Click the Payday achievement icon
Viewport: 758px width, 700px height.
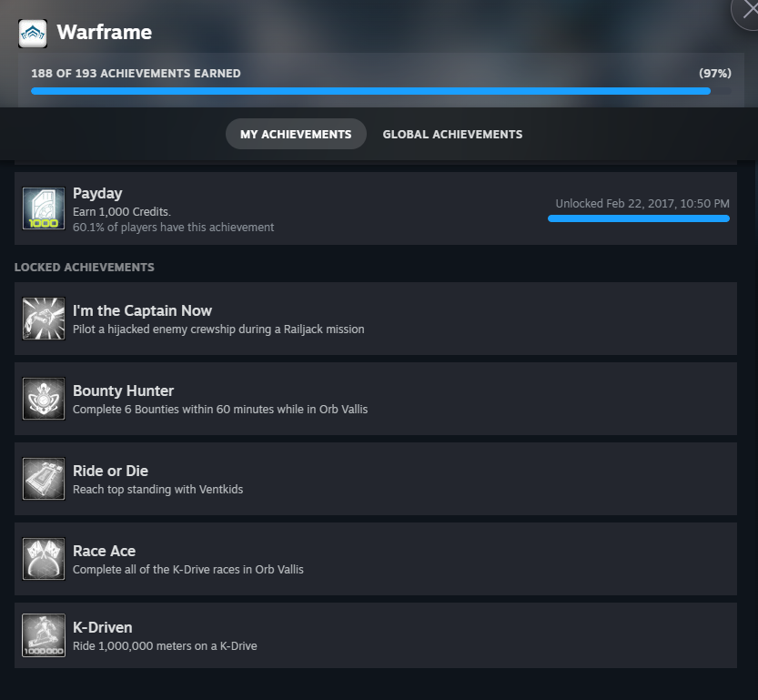click(44, 208)
